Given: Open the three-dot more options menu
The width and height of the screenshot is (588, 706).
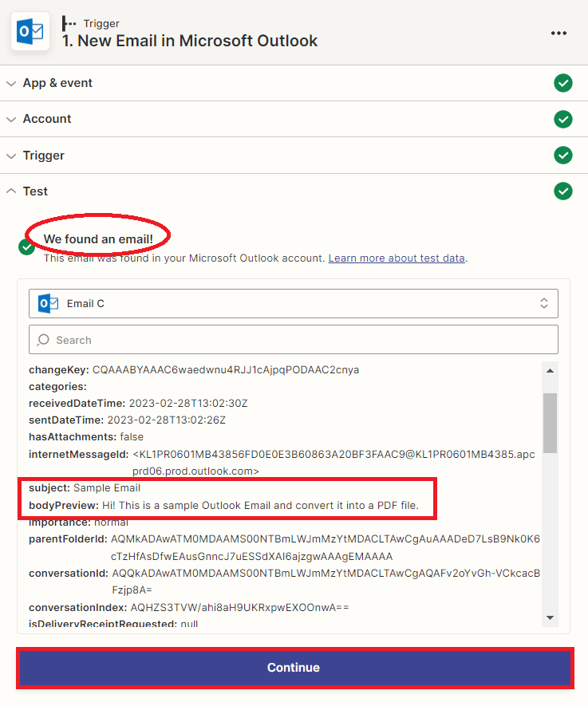Looking at the screenshot, I should coord(558,33).
